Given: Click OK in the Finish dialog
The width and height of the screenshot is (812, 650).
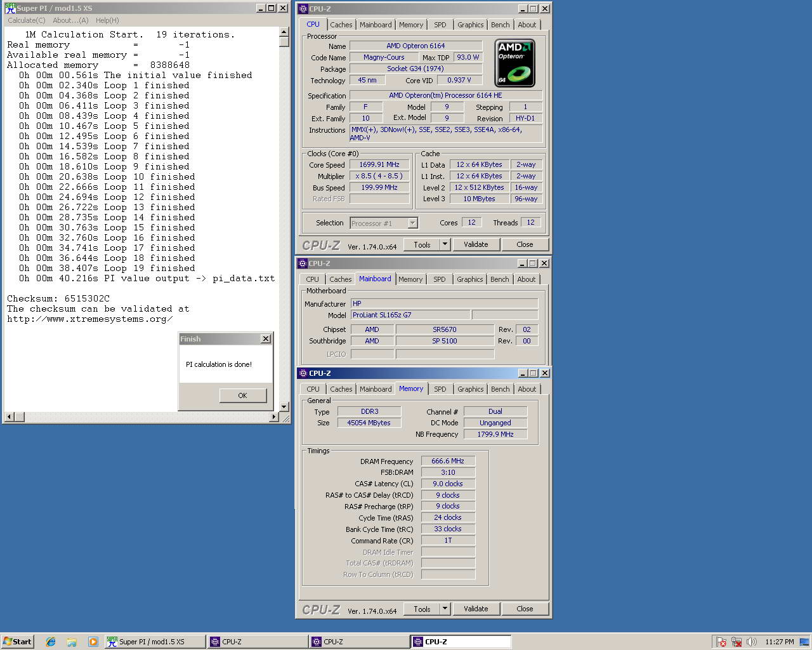Looking at the screenshot, I should pos(242,395).
